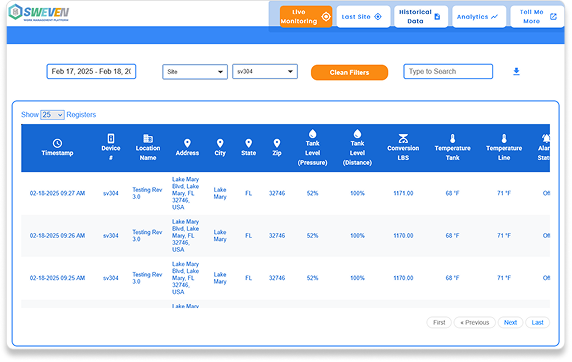
Task: Click the Sweven logo
Action: pos(39,13)
